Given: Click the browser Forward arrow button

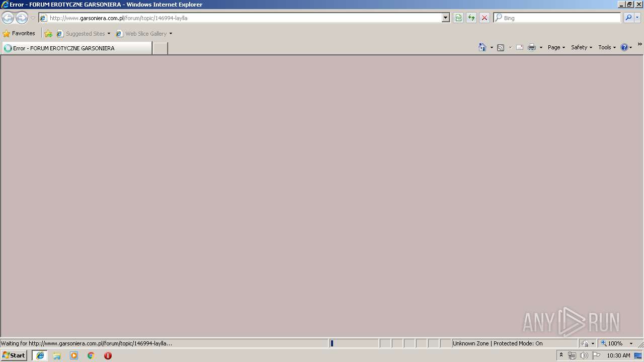Looking at the screenshot, I should [22, 18].
